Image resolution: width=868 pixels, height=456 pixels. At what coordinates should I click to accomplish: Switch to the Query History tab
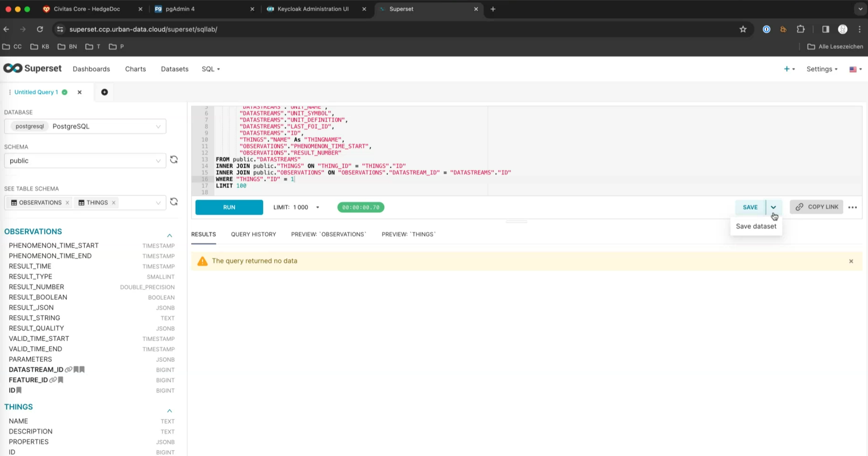click(x=253, y=234)
